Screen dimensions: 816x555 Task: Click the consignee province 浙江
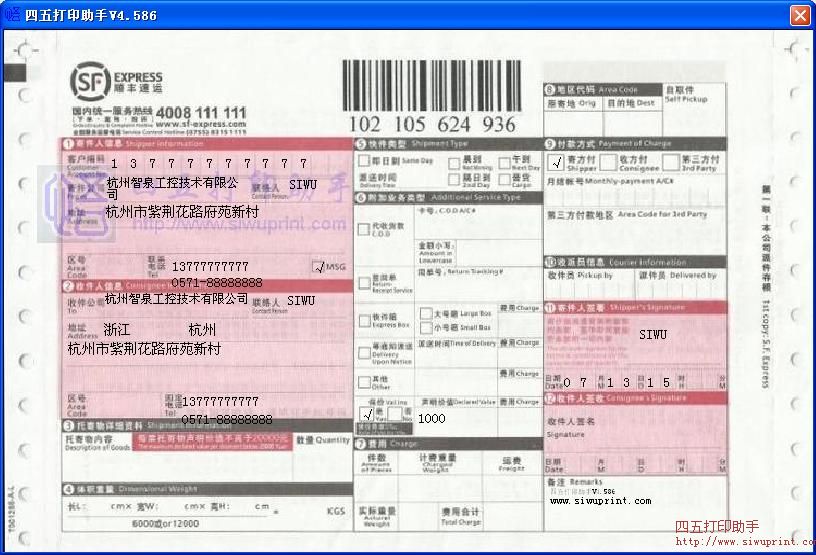click(117, 330)
